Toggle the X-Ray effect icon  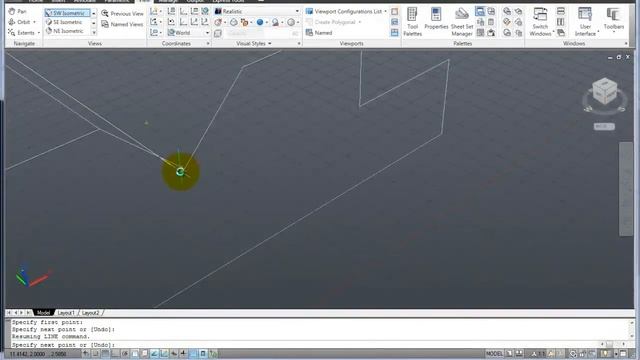(218, 33)
